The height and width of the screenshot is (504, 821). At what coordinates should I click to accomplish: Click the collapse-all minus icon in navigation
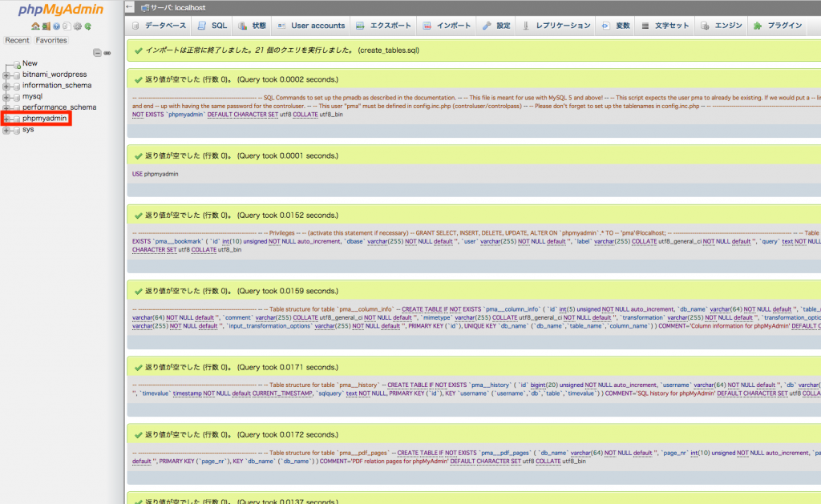97,53
